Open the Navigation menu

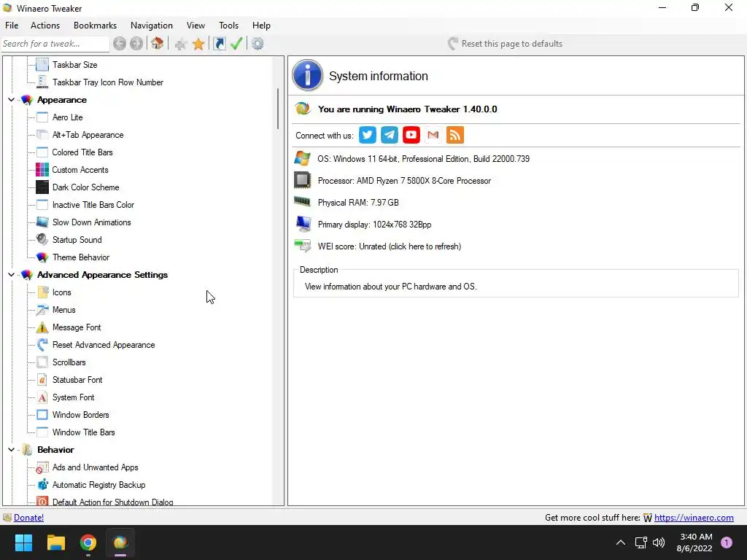click(x=152, y=26)
